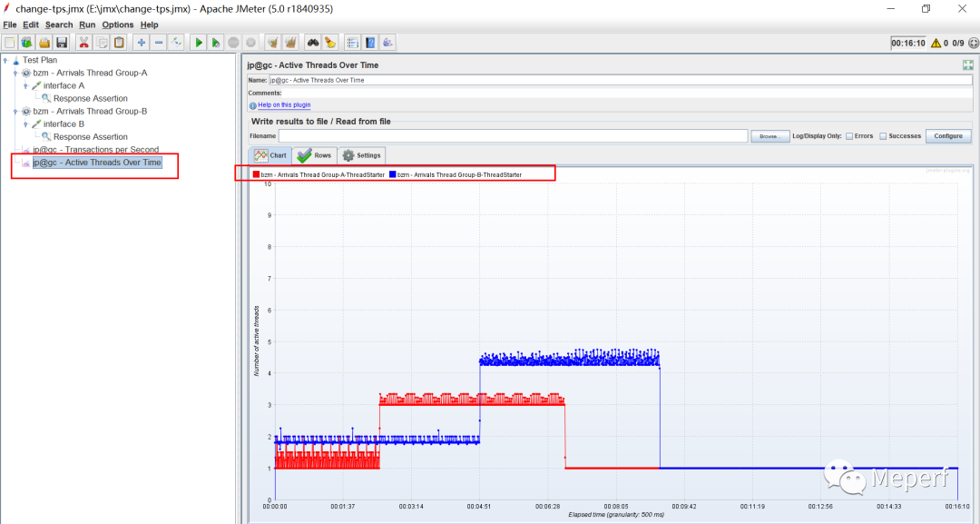Viewport: 980px width, 524px height.
Task: Click gear icon of Arrivals Thread Group-A
Action: [x=26, y=74]
